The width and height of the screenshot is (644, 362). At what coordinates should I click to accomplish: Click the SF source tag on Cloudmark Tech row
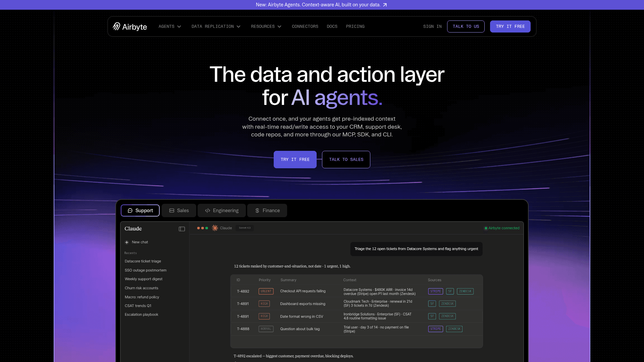432,304
